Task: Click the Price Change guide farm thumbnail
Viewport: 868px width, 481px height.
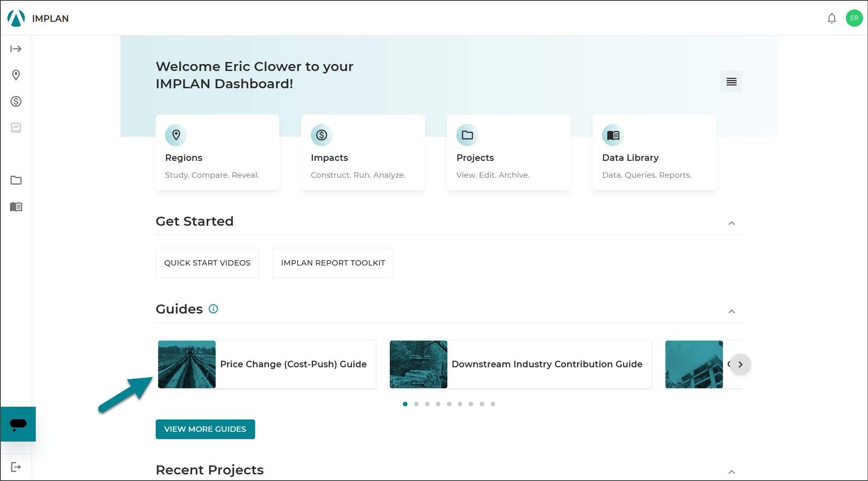Action: [187, 364]
